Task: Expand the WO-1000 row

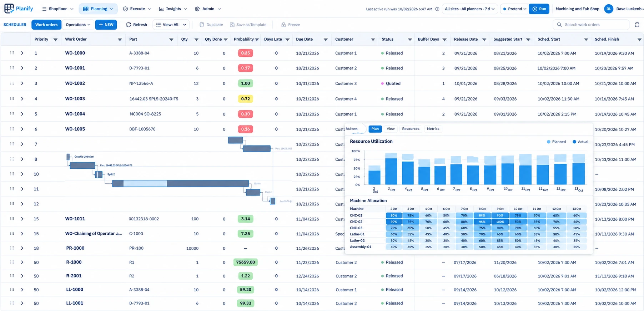Action: coord(22,53)
